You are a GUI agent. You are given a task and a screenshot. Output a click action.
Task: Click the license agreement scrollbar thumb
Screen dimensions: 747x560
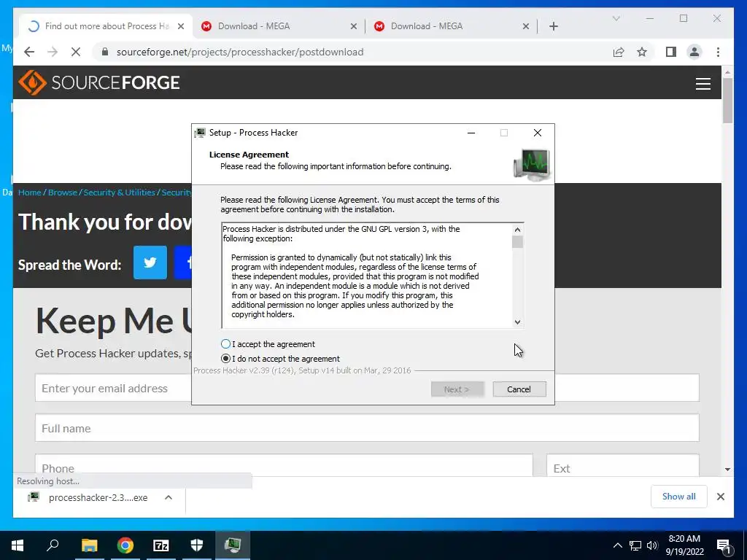pos(517,242)
